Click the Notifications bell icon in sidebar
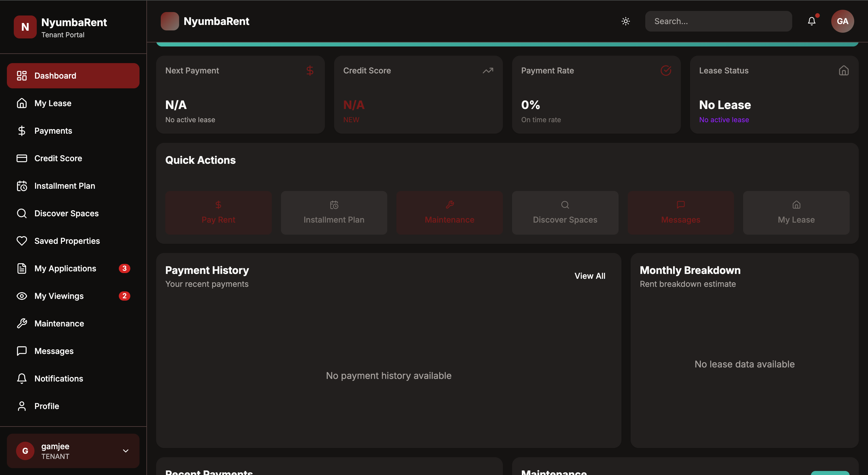 [22, 378]
